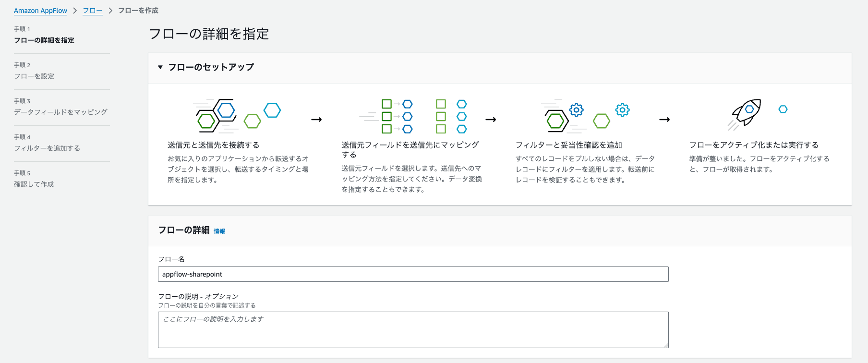Image resolution: width=868 pixels, height=363 pixels.
Task: Select step 1 フローの詳細を指定 in sidebar
Action: (x=44, y=40)
